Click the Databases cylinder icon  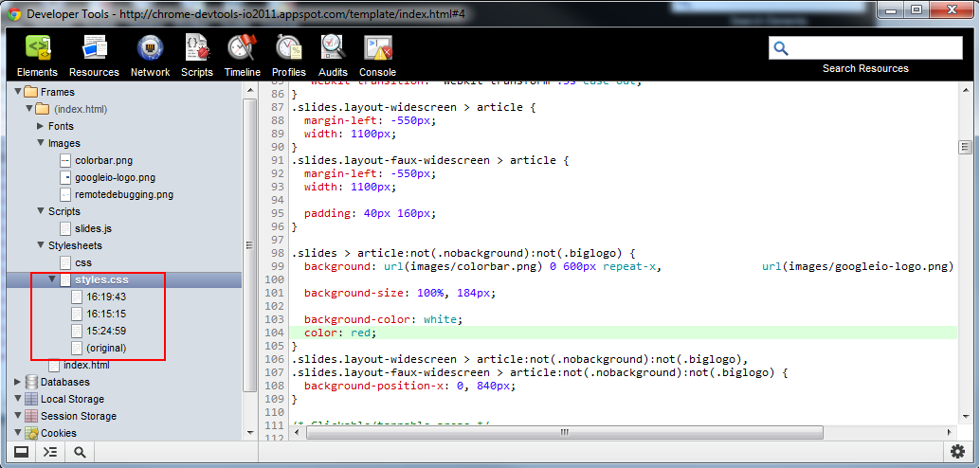tap(31, 382)
